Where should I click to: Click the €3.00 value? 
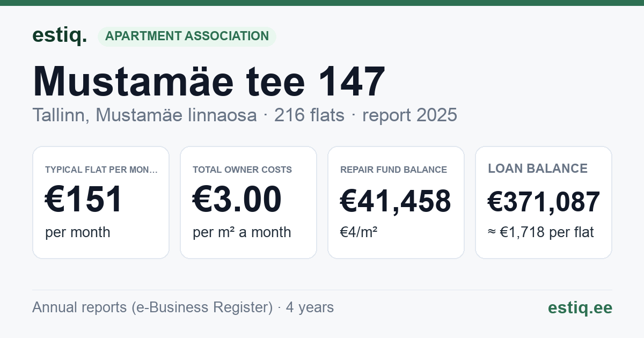click(x=237, y=200)
